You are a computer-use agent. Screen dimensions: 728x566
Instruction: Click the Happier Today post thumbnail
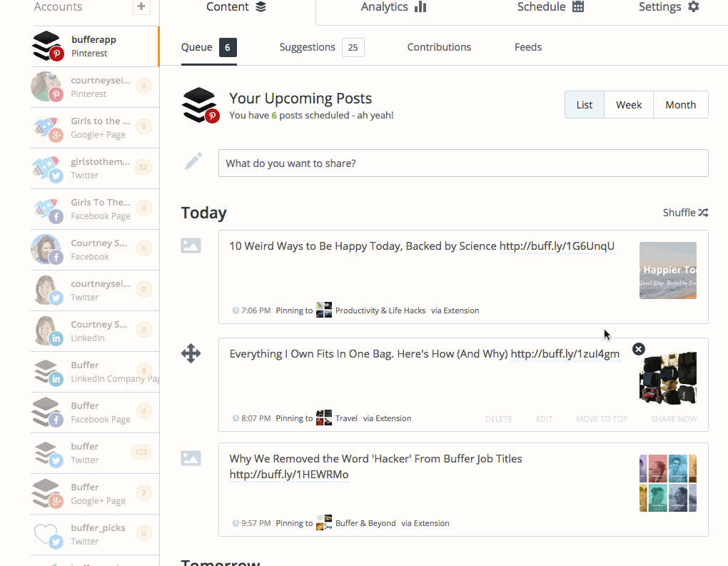point(667,271)
